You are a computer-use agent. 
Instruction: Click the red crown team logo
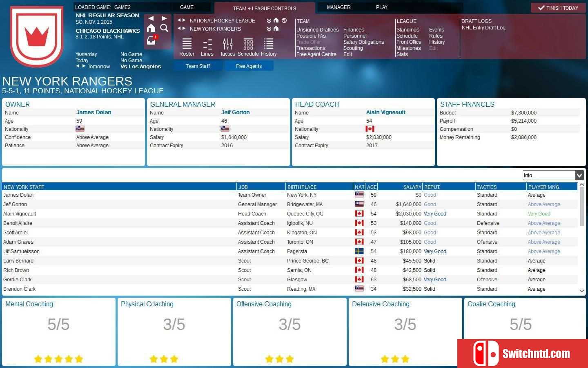click(37, 37)
